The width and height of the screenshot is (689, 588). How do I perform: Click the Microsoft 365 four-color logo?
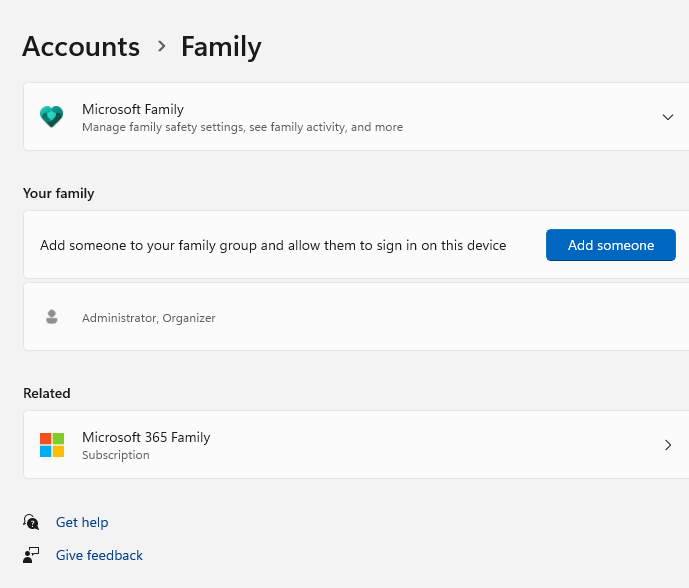coord(52,445)
